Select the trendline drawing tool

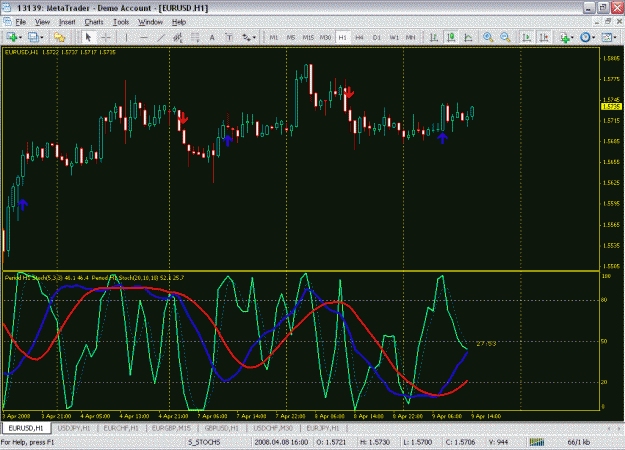coord(161,37)
